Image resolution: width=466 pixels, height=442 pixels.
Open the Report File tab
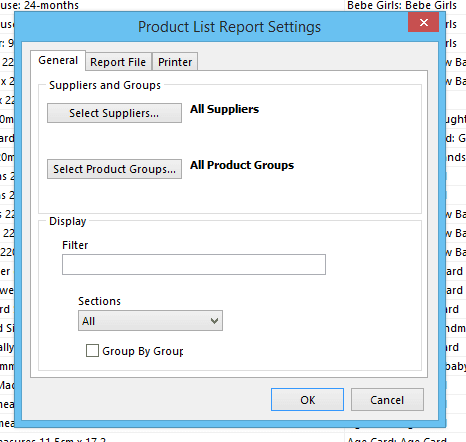tap(118, 62)
